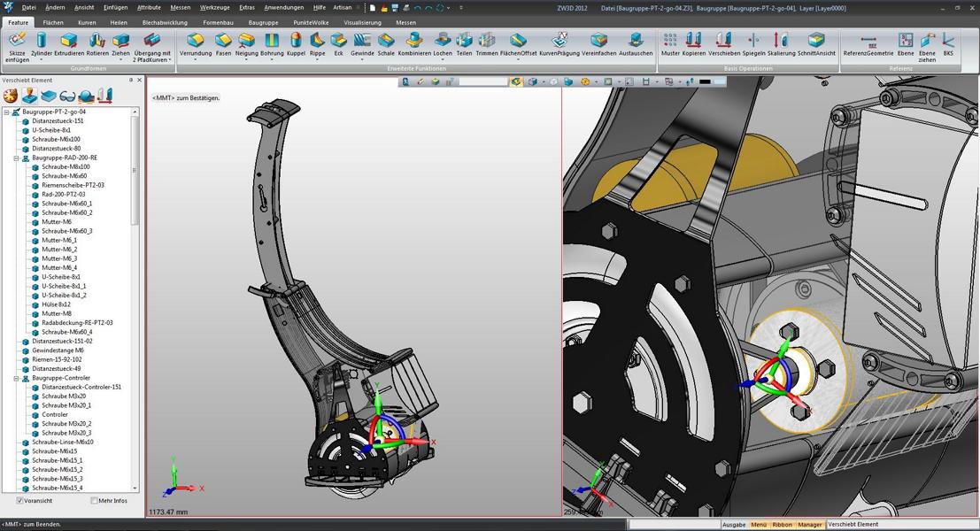Click the Ebene ziehen tool

(927, 47)
